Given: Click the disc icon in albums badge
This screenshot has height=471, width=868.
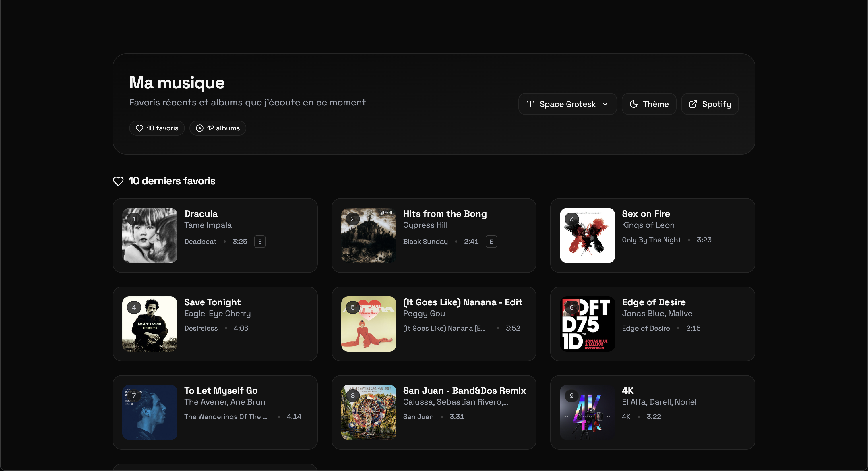Looking at the screenshot, I should click(199, 128).
